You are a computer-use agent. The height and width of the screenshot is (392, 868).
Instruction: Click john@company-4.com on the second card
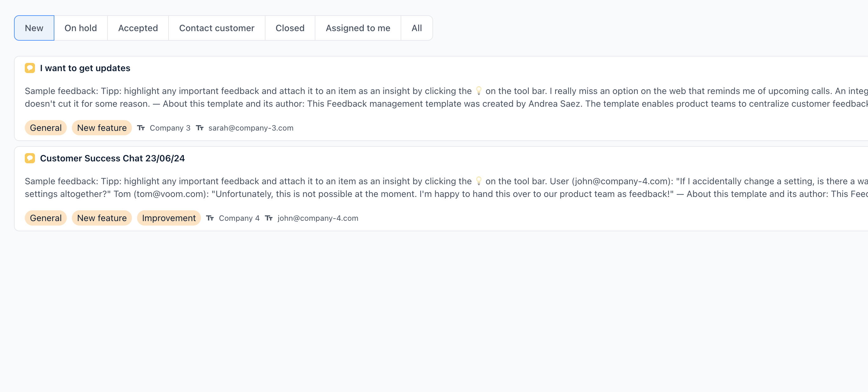(318, 218)
